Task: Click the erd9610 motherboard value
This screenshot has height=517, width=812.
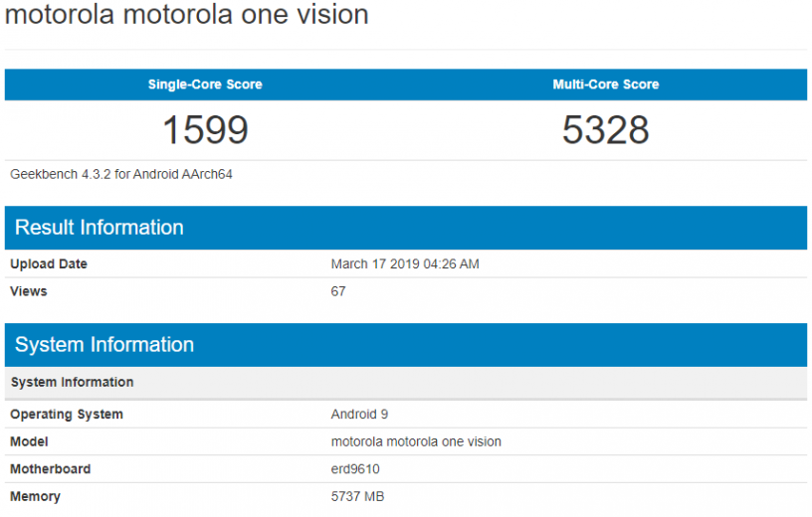Action: (x=355, y=469)
